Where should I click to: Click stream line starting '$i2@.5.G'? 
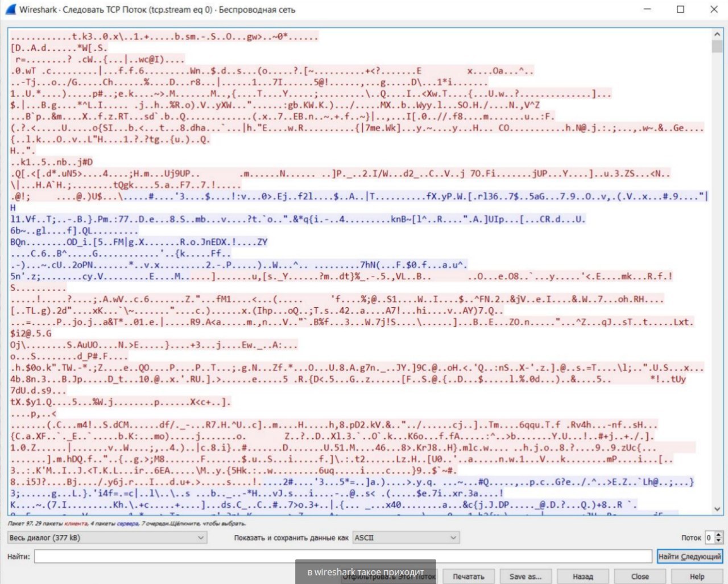[31, 333]
